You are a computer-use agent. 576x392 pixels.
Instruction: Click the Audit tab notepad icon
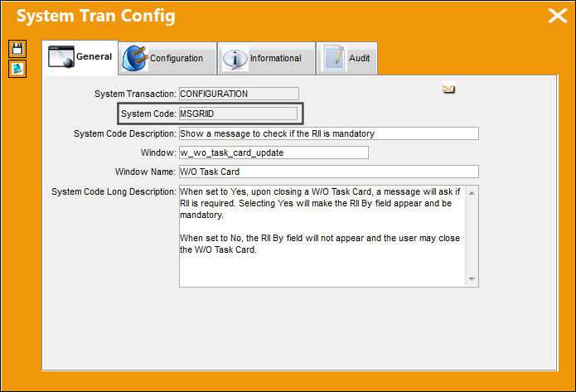click(334, 58)
